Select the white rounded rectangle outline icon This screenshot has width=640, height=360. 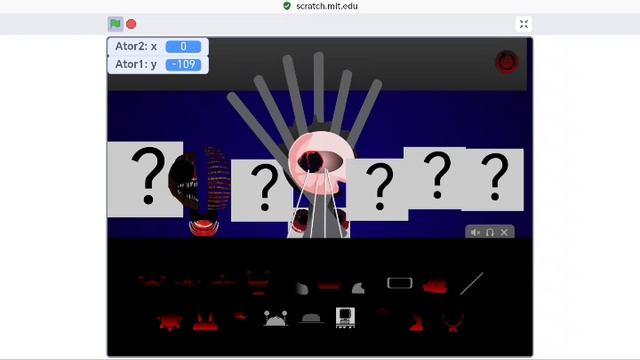tap(400, 283)
